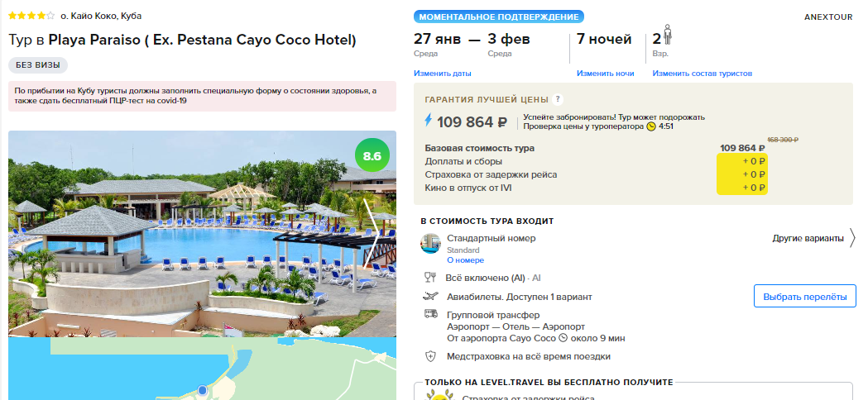The width and height of the screenshot is (868, 400).
Task: Click the 8.6 green rating badge
Action: 372,156
